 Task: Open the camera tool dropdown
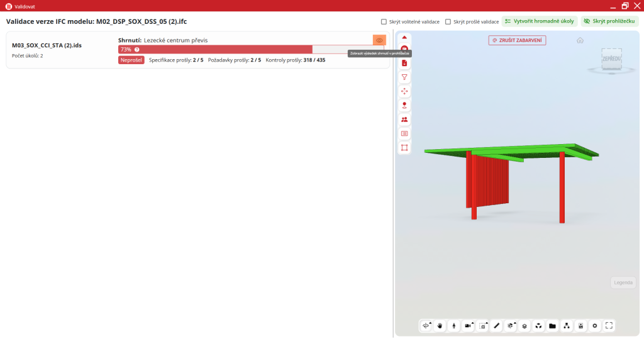473,322
